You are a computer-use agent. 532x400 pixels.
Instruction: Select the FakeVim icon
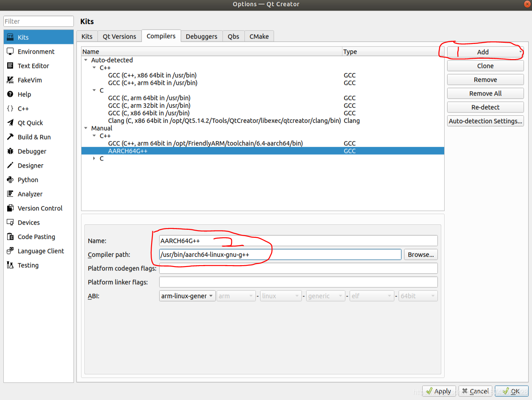click(10, 80)
